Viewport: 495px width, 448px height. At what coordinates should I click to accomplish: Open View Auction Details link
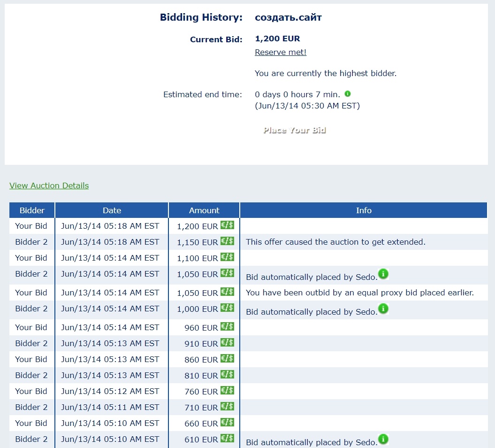pos(49,185)
